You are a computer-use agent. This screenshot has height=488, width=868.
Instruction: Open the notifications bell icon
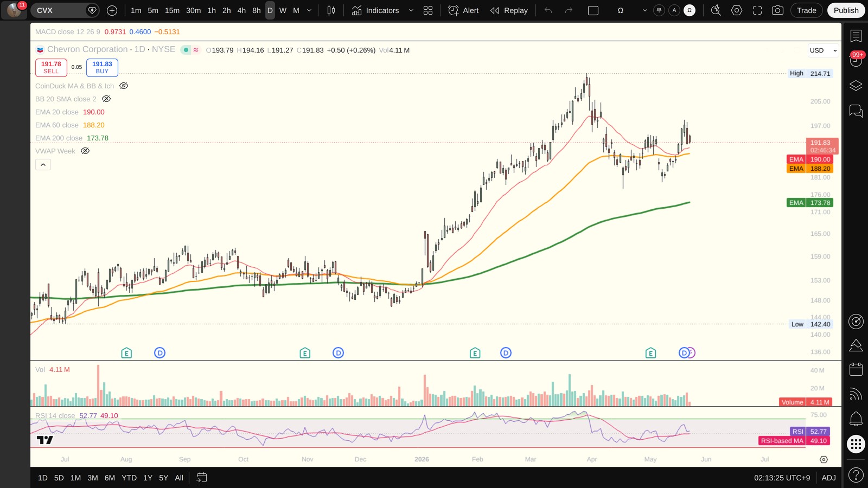tap(856, 419)
